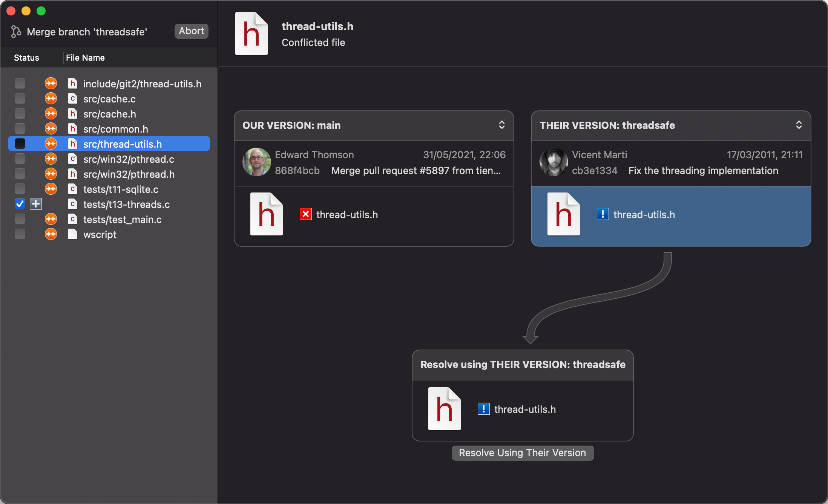This screenshot has height=504, width=828.
Task: Toggle checkbox for tests/t11-sqlite.c
Action: [x=20, y=189]
